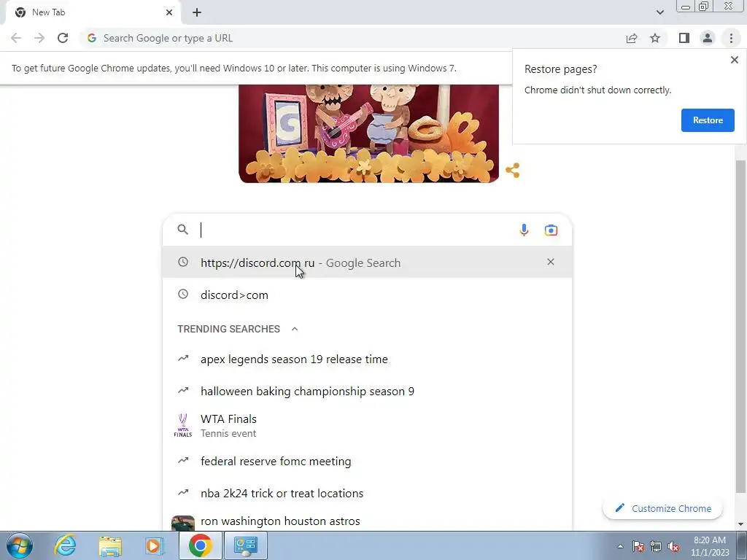Open the Windows Start menu
This screenshot has width=747, height=560.
20,545
